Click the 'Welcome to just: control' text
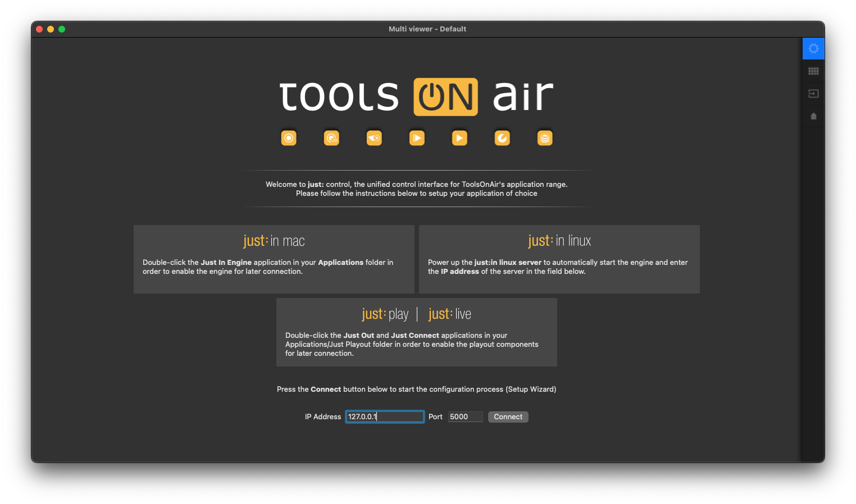 [x=417, y=189]
